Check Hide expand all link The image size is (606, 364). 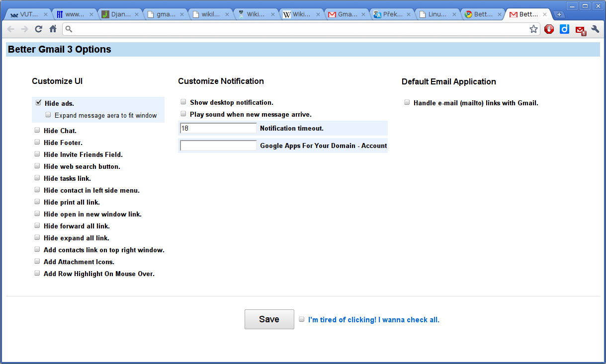(37, 237)
